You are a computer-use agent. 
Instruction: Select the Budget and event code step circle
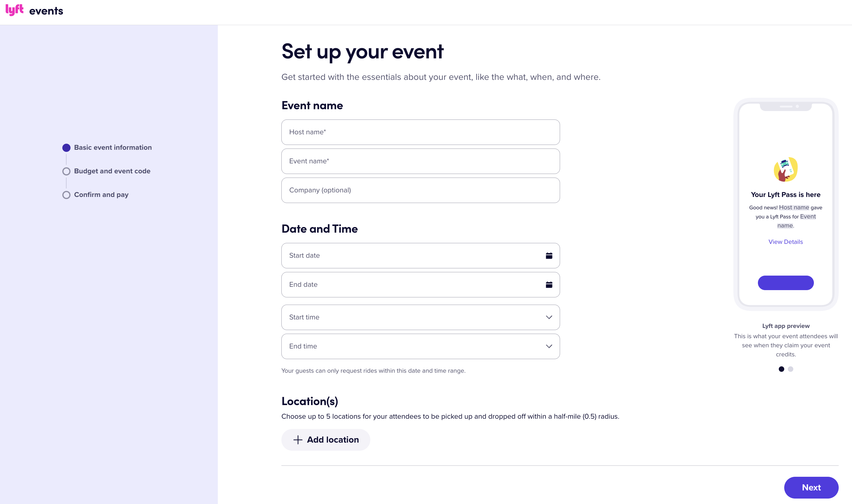pyautogui.click(x=66, y=171)
